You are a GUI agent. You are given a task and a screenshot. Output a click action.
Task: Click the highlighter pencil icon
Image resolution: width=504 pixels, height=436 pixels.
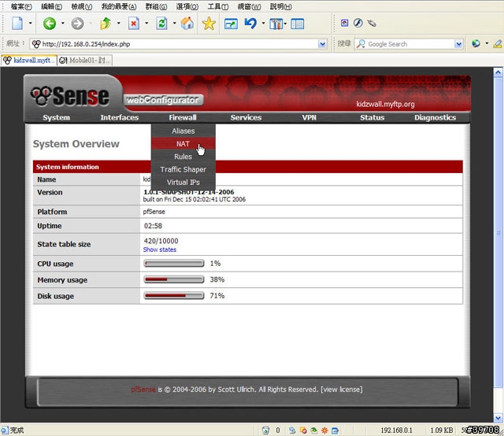pos(498,44)
